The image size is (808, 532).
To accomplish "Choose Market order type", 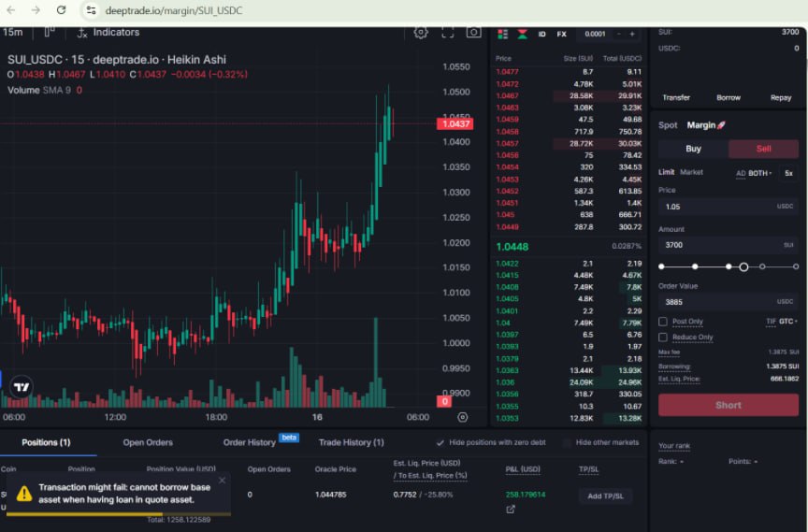I will pos(691,172).
